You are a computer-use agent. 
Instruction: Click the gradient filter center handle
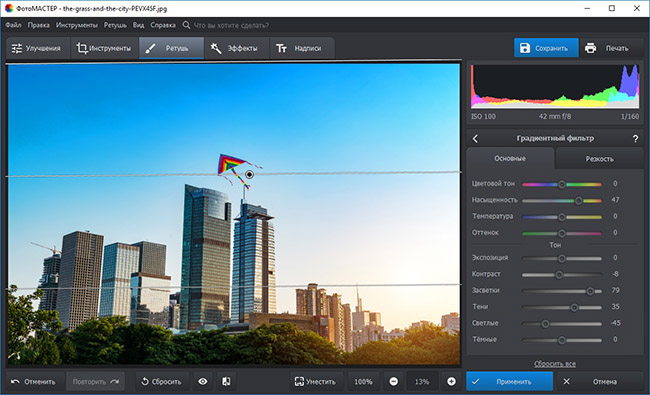249,174
